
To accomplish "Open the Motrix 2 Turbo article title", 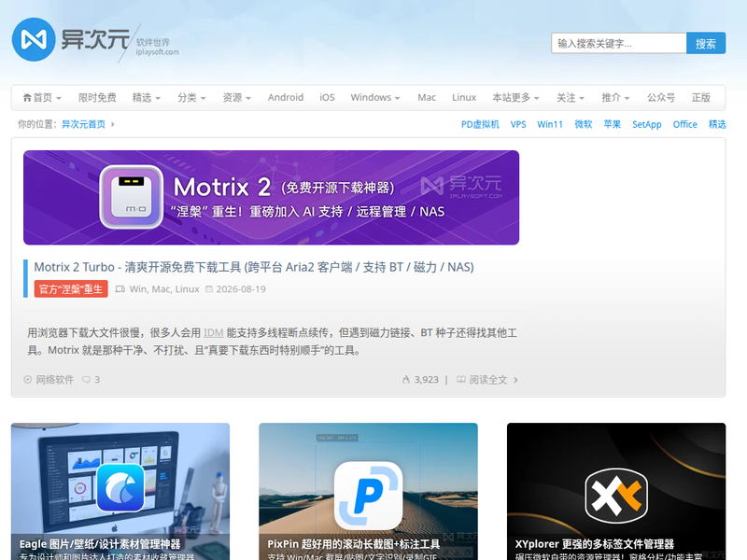I will 254,267.
